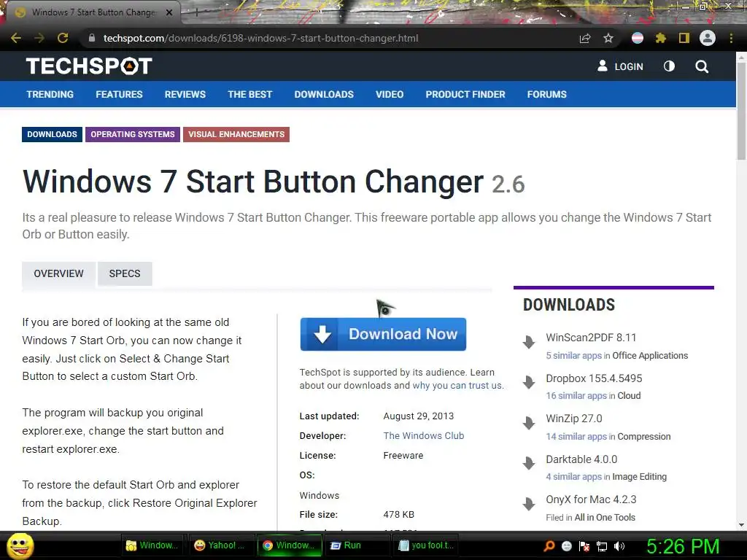Viewport: 747px width, 560px height.
Task: Open '4 similar apps' link
Action: click(x=574, y=477)
